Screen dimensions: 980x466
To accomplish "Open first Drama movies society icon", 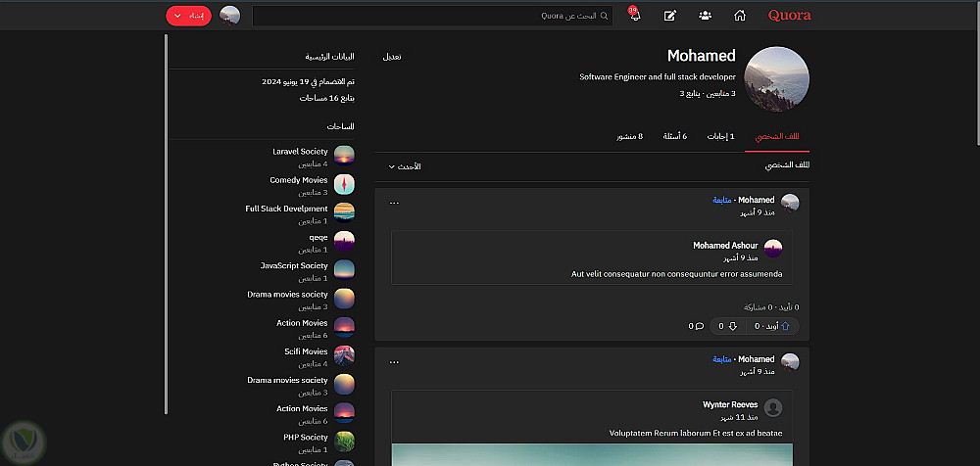I will pyautogui.click(x=344, y=298).
